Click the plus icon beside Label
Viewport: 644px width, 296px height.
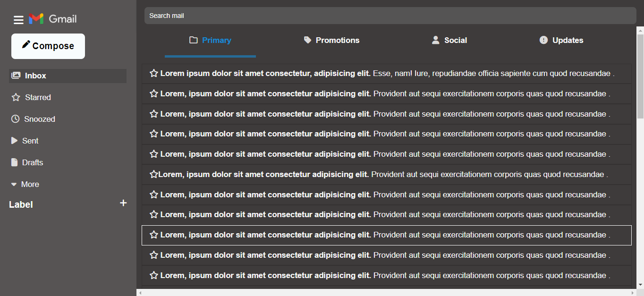pos(123,203)
